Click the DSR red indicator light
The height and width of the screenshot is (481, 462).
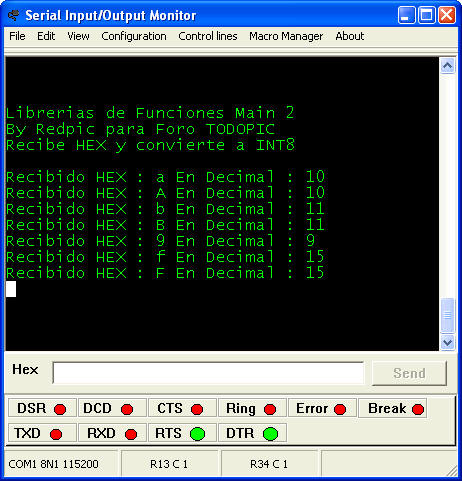point(60,409)
